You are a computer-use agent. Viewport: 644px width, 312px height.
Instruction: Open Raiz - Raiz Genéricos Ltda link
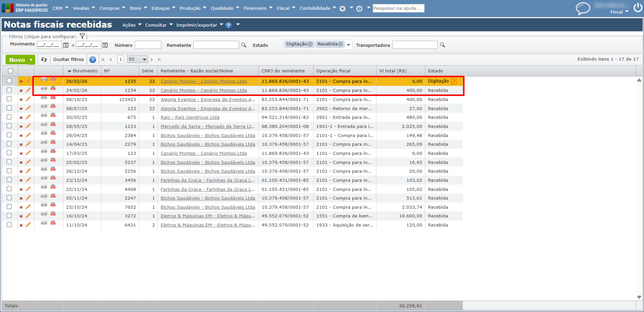[x=190, y=117]
